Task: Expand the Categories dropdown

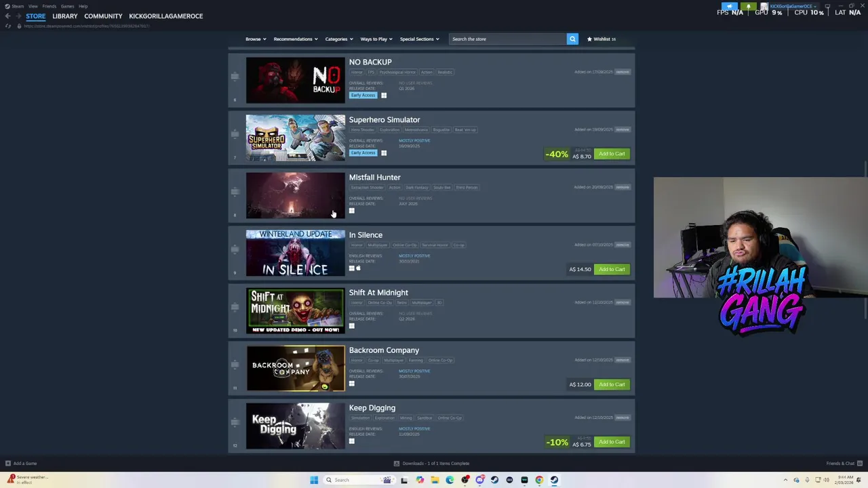Action: pyautogui.click(x=339, y=39)
